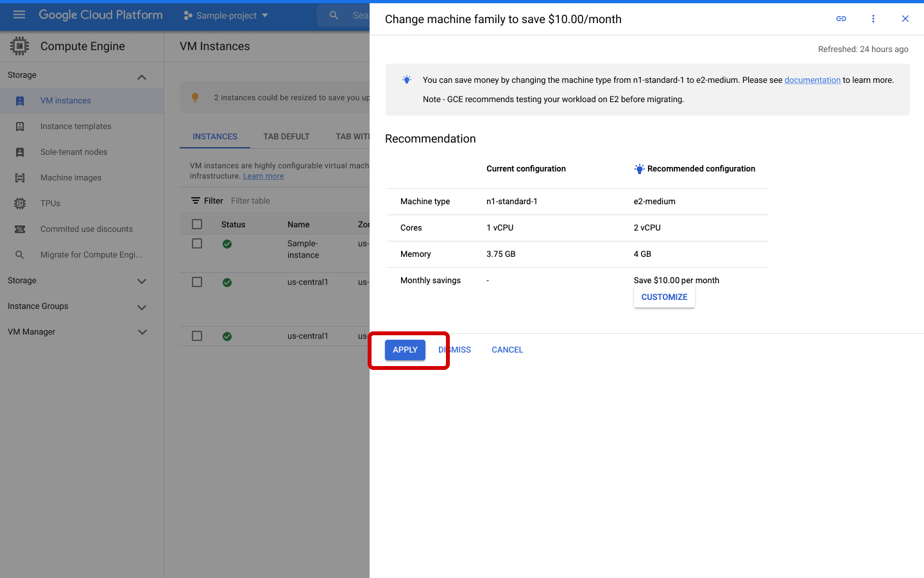Open Machine images in sidebar

click(x=81, y=178)
